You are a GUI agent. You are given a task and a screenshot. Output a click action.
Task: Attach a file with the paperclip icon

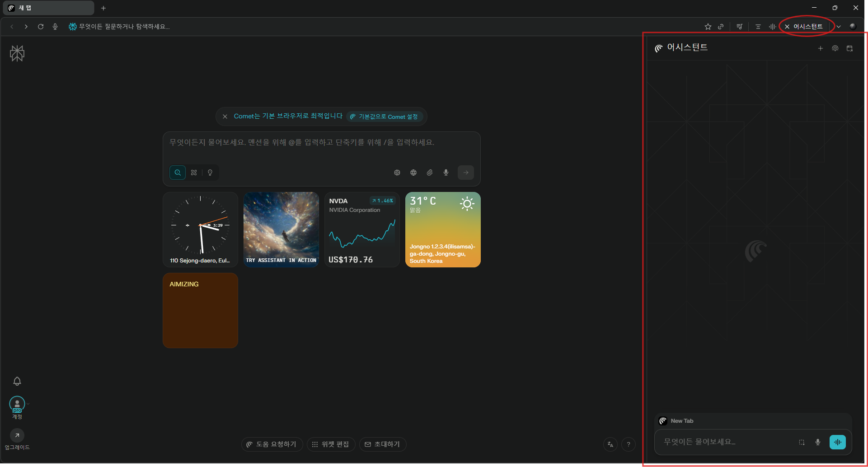pyautogui.click(x=430, y=173)
